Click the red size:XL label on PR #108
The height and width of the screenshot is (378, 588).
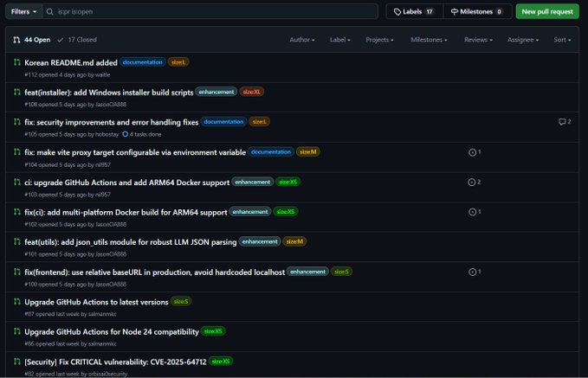tap(252, 92)
